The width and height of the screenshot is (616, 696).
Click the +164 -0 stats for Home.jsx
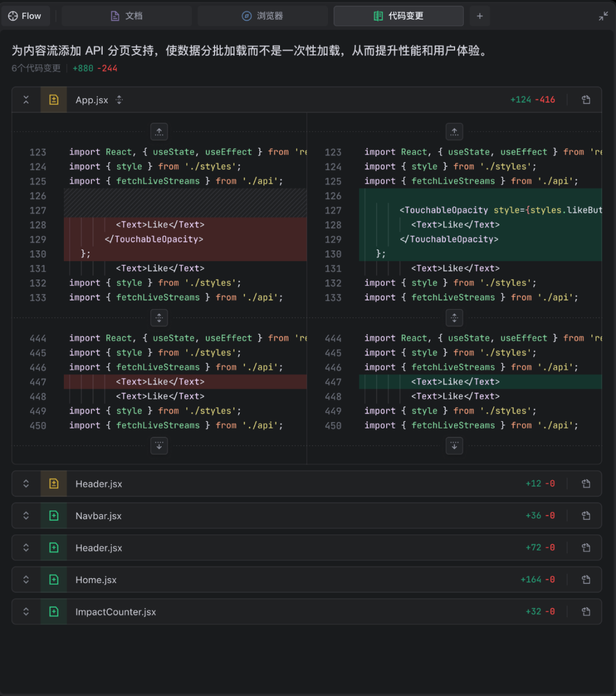(x=537, y=580)
